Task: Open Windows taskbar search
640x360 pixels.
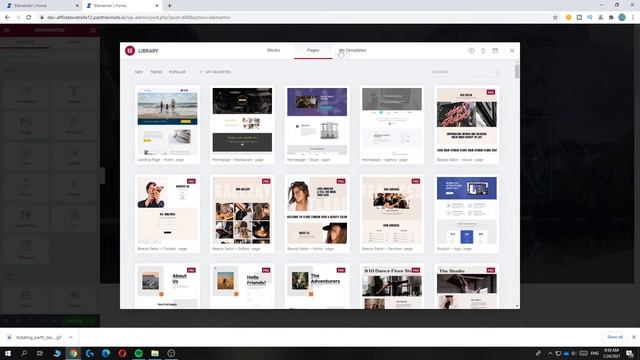Action: pos(24,353)
